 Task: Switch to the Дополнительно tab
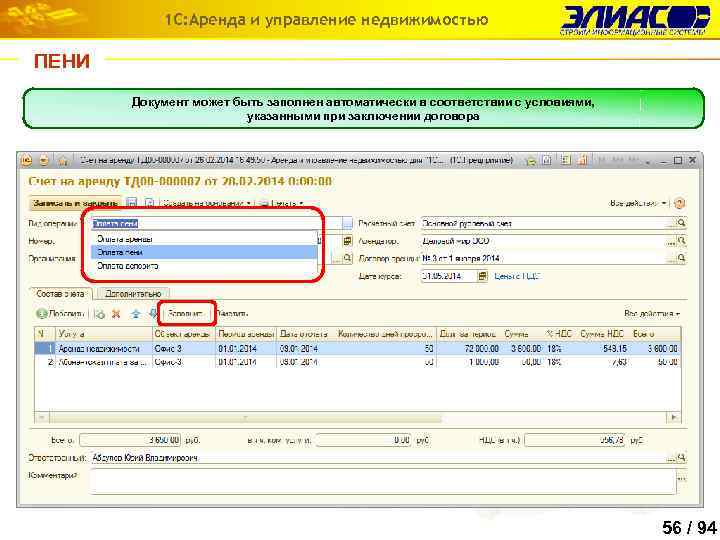[132, 293]
